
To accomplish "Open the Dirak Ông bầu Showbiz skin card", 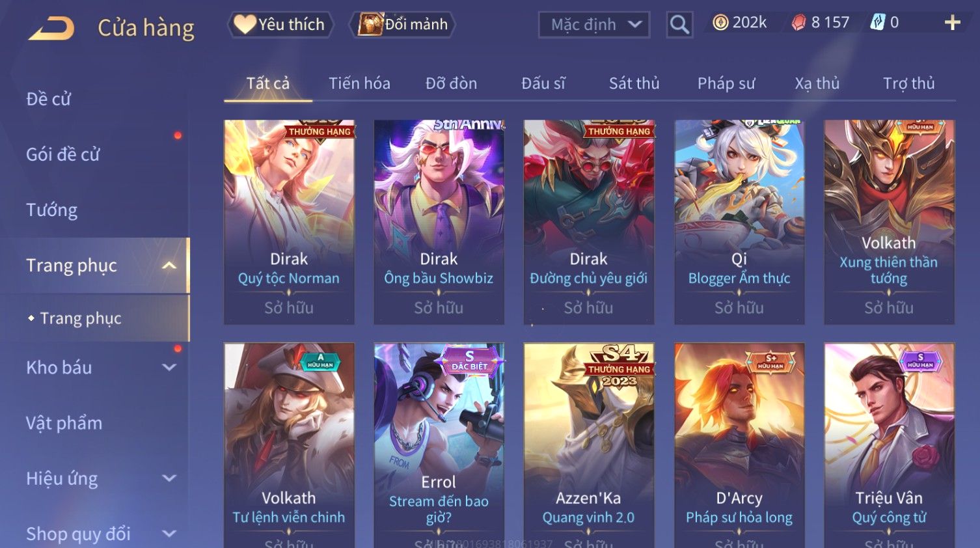I will tap(439, 222).
